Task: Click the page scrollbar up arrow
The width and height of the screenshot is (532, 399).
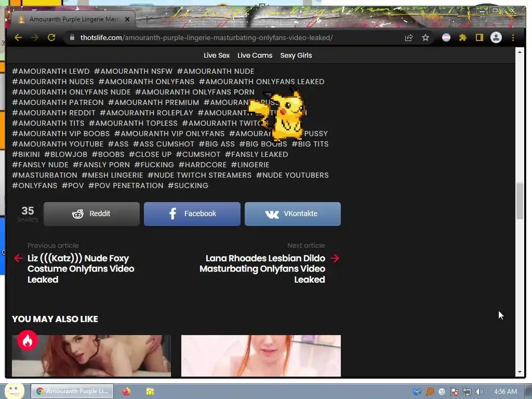Action: 520,52
